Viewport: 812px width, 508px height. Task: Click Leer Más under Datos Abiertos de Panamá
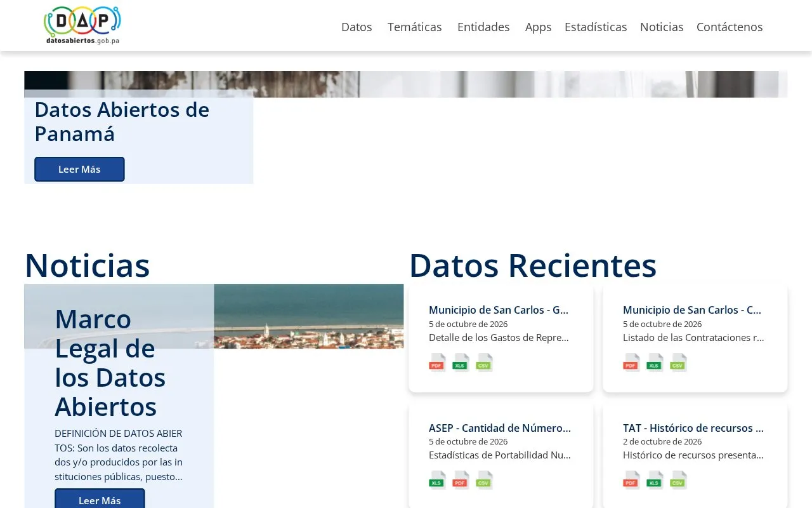coord(79,169)
